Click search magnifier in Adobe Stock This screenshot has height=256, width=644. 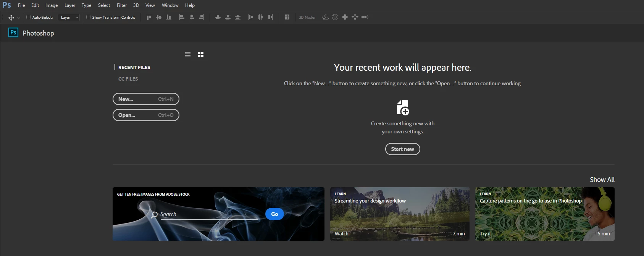[x=155, y=215]
